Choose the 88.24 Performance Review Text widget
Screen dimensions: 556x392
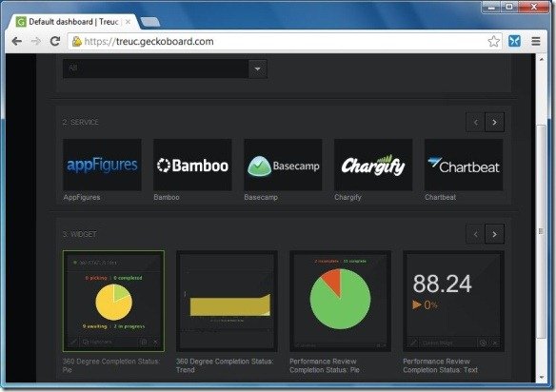click(x=453, y=302)
